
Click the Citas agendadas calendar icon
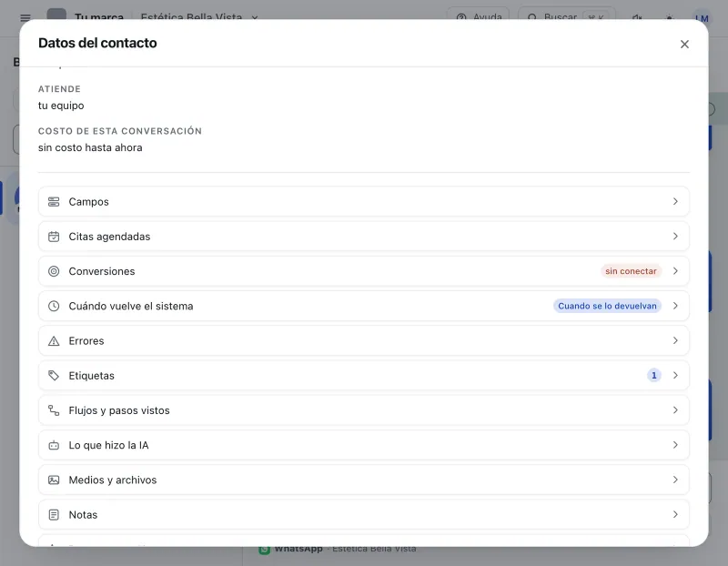pyautogui.click(x=54, y=237)
